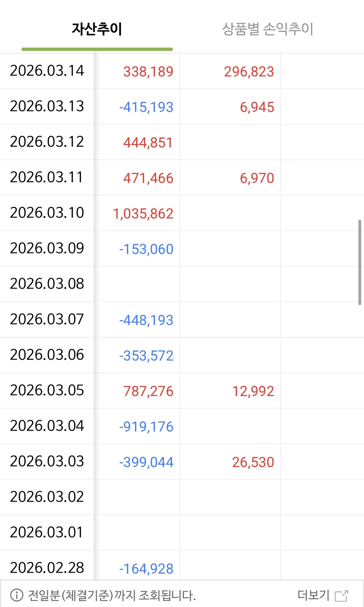Select the 2026.03.14 date row

tap(47, 71)
